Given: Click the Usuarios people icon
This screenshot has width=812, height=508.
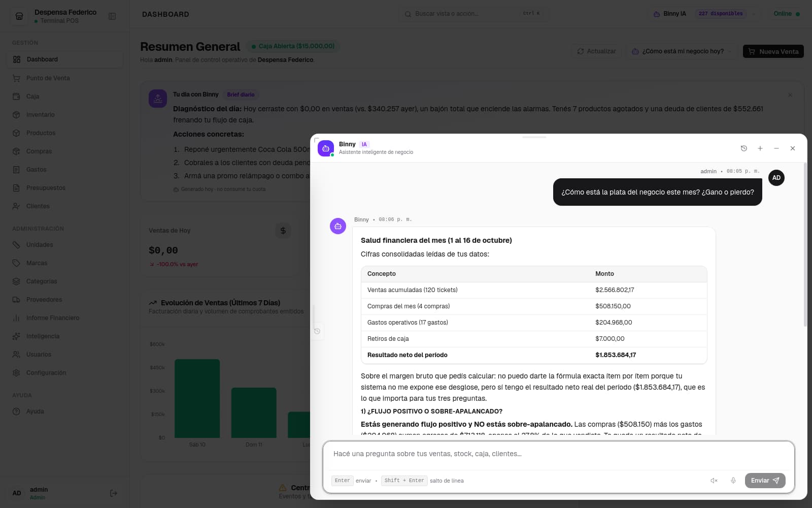Looking at the screenshot, I should (16, 355).
